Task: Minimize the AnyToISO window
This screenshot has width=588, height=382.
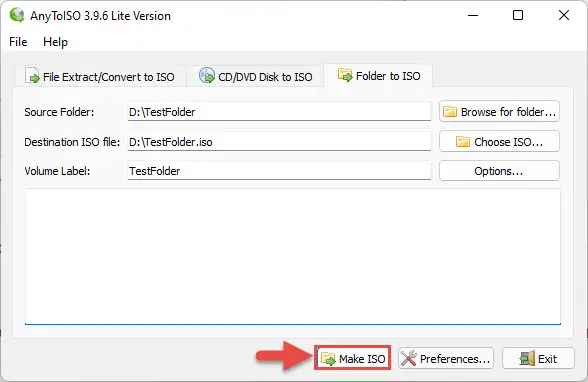Action: click(473, 15)
